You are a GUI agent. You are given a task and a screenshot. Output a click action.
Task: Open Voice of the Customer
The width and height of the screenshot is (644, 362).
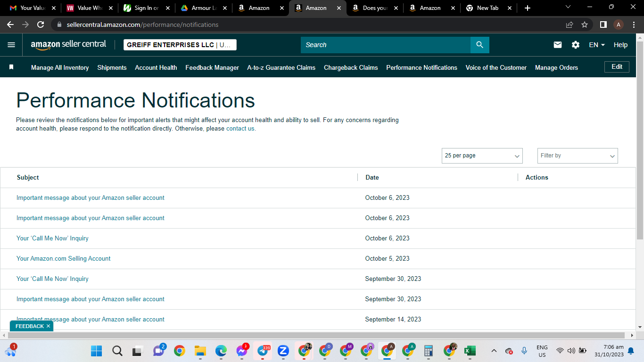(x=496, y=67)
